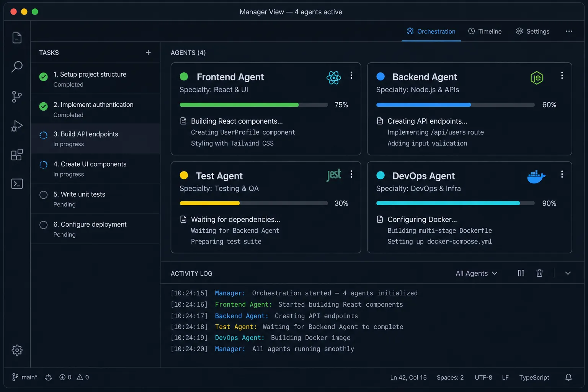Switch to the Orchestration tab

(x=431, y=31)
